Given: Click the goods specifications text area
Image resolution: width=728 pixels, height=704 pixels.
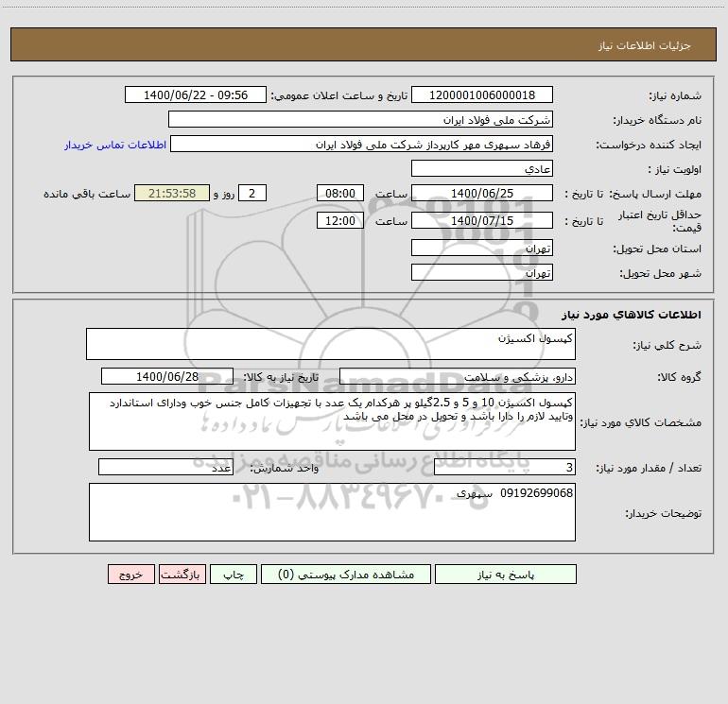Looking at the screenshot, I should point(332,421).
